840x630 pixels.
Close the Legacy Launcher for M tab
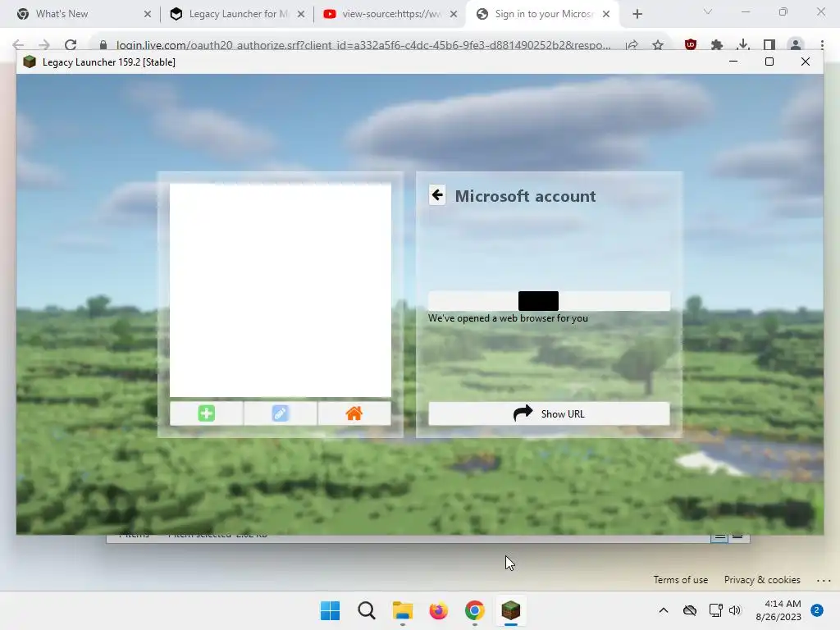(x=301, y=14)
